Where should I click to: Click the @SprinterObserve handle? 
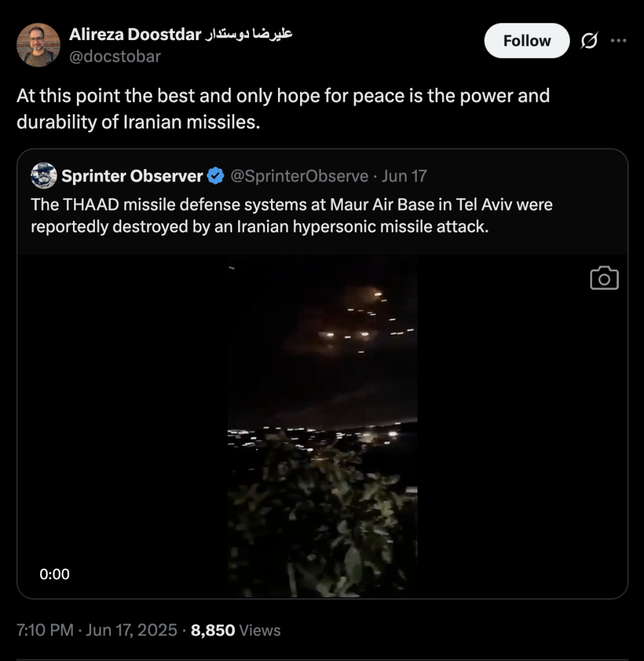coord(299,176)
